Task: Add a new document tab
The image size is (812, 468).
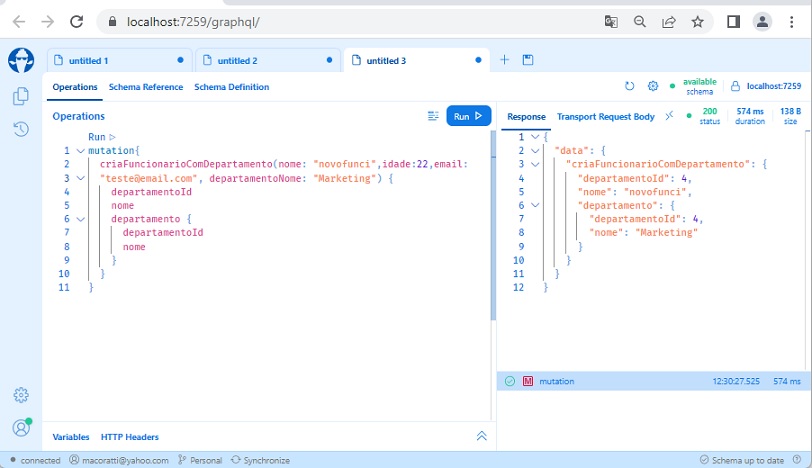Action: point(504,60)
